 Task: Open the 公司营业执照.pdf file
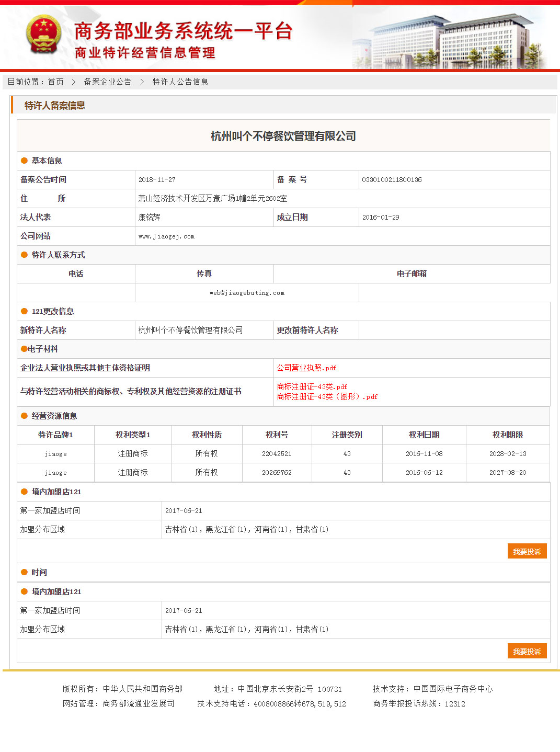click(x=306, y=368)
